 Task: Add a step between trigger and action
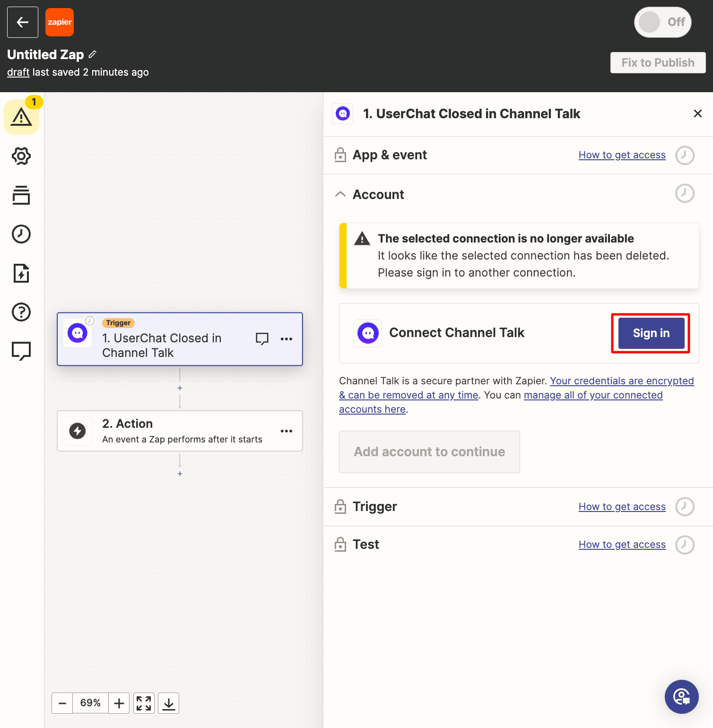click(180, 388)
